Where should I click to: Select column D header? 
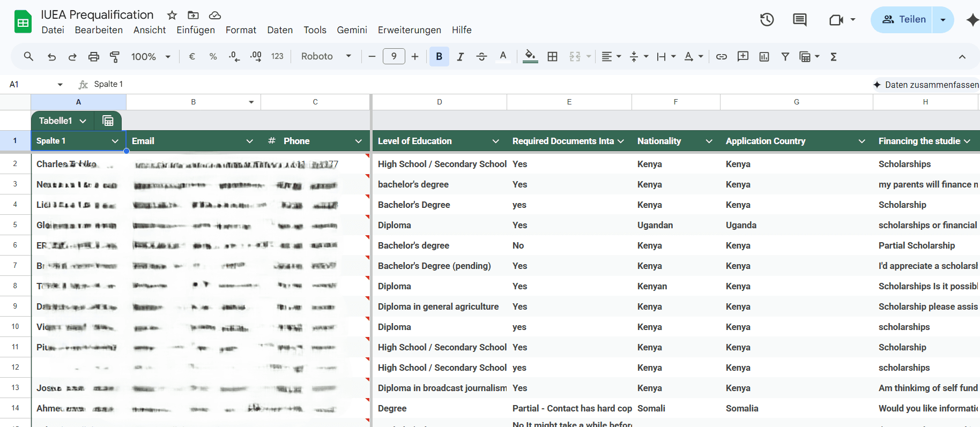coord(440,102)
